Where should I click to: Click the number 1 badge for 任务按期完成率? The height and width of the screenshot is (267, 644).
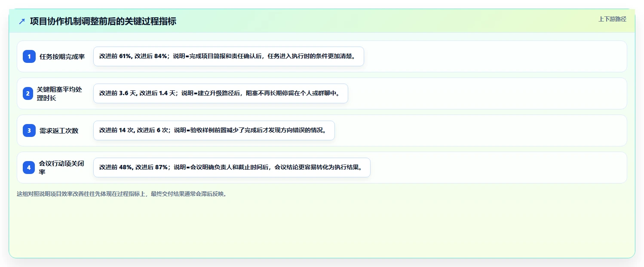coord(29,56)
